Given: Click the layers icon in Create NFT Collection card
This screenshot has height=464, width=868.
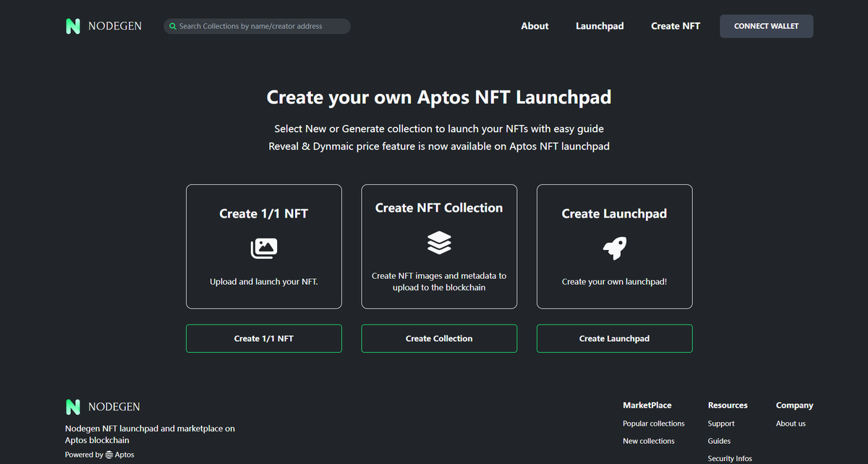Looking at the screenshot, I should tap(439, 243).
